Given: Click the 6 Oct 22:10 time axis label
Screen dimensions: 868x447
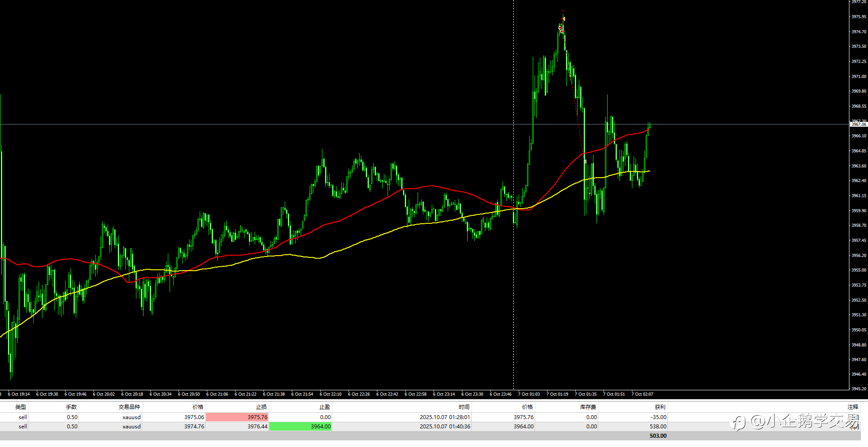Looking at the screenshot, I should point(331,394).
